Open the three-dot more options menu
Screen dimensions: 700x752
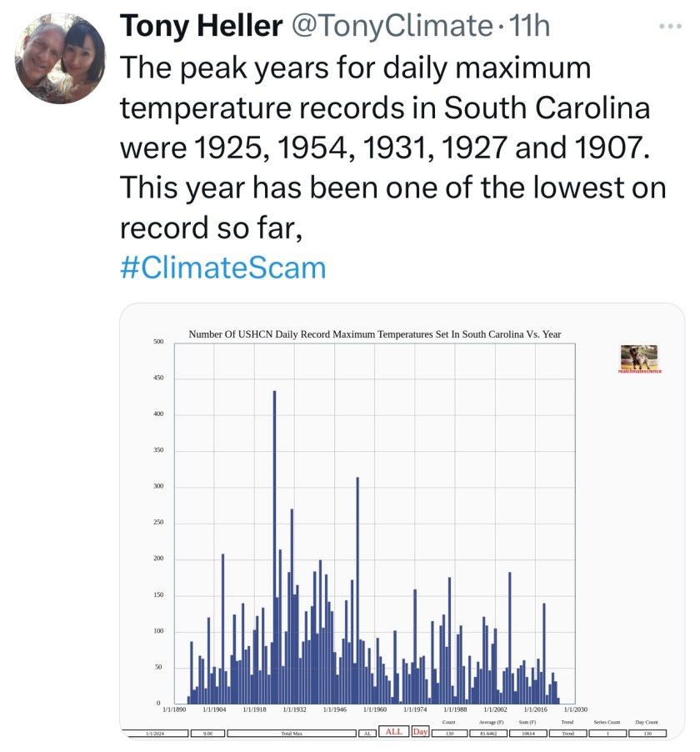click(x=669, y=26)
